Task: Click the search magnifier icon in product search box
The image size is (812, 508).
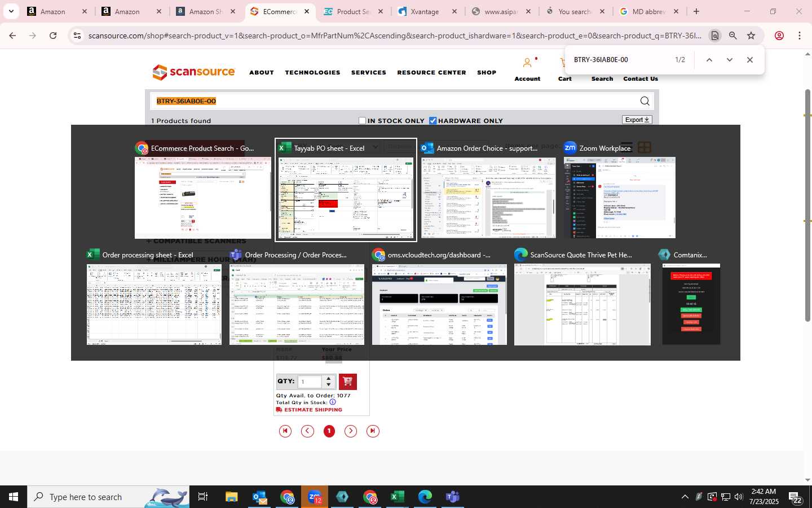Action: [x=645, y=101]
